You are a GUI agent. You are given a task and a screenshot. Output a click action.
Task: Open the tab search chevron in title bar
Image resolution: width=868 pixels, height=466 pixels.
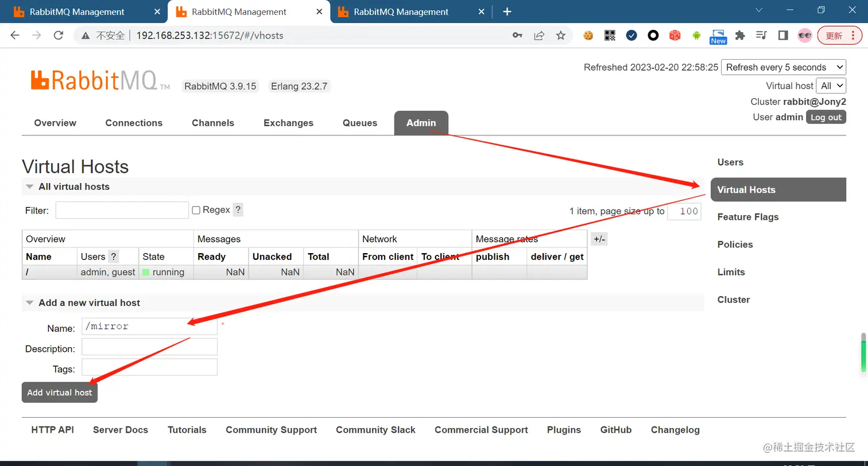759,10
